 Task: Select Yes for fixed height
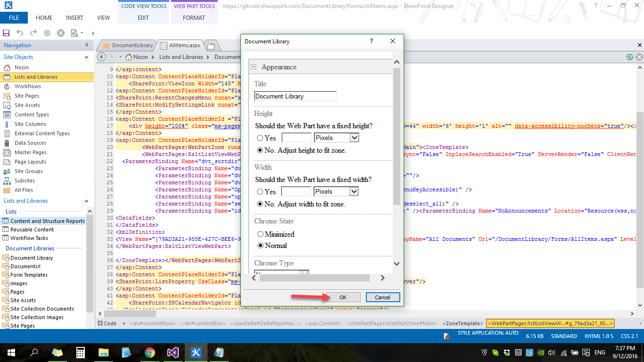[260, 138]
